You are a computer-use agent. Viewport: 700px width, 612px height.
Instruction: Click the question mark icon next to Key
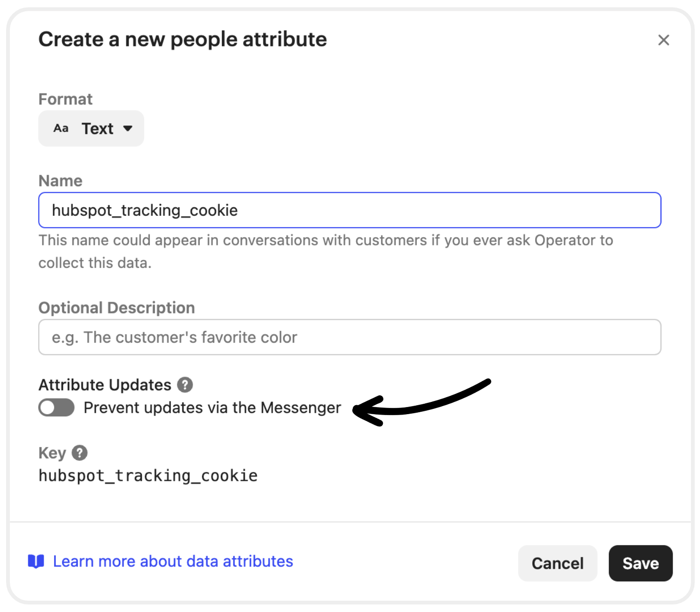click(80, 453)
